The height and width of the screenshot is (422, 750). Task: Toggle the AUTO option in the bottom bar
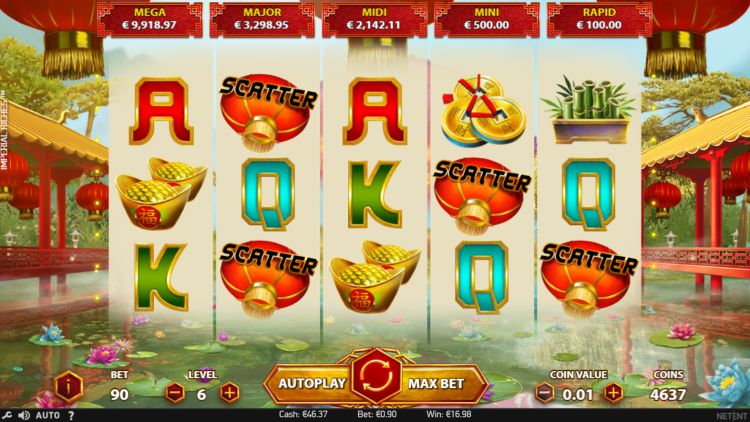click(x=48, y=415)
